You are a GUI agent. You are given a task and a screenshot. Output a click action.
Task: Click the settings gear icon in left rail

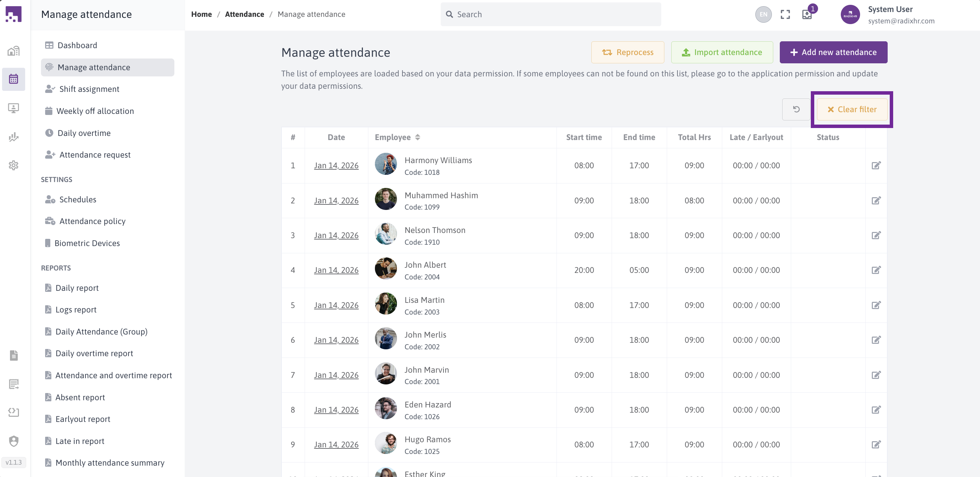(14, 165)
